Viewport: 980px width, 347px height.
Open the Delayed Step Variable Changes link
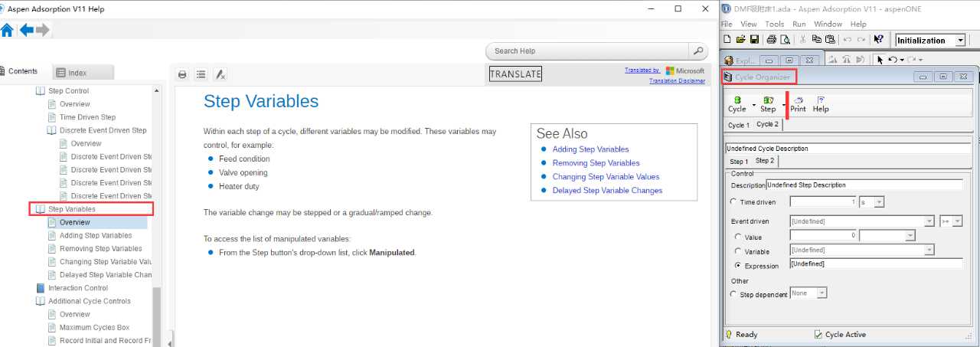click(607, 191)
